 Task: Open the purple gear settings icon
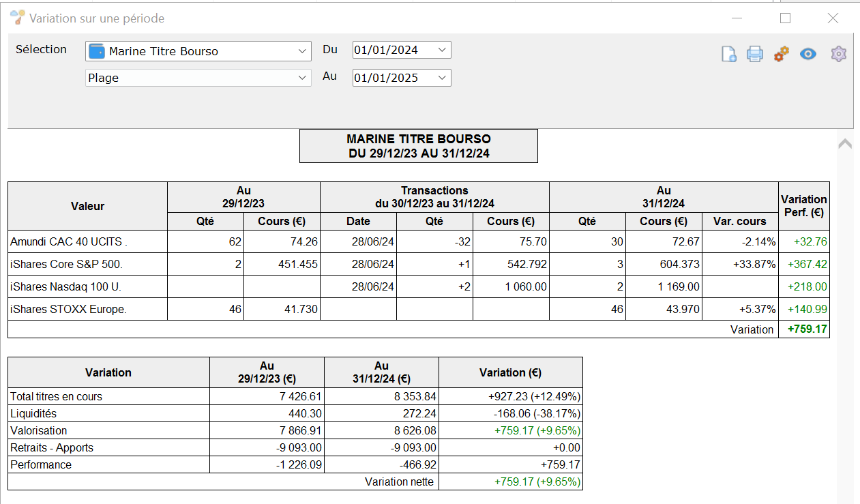pos(838,54)
